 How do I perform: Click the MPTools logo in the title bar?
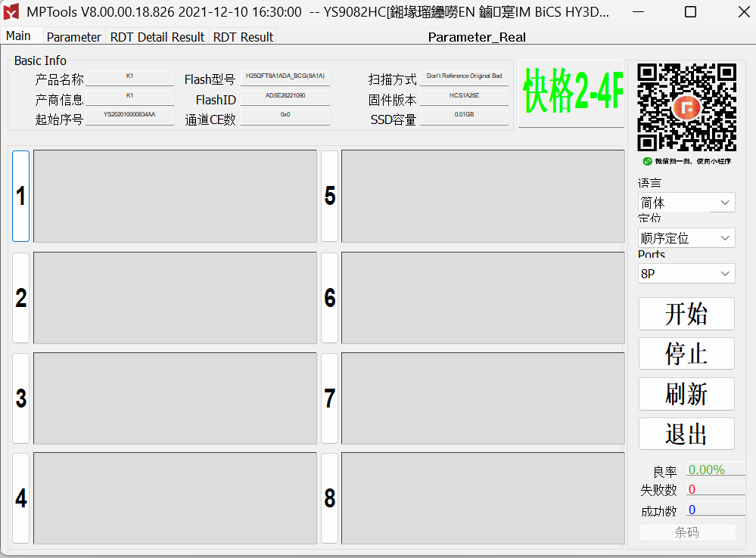click(12, 12)
